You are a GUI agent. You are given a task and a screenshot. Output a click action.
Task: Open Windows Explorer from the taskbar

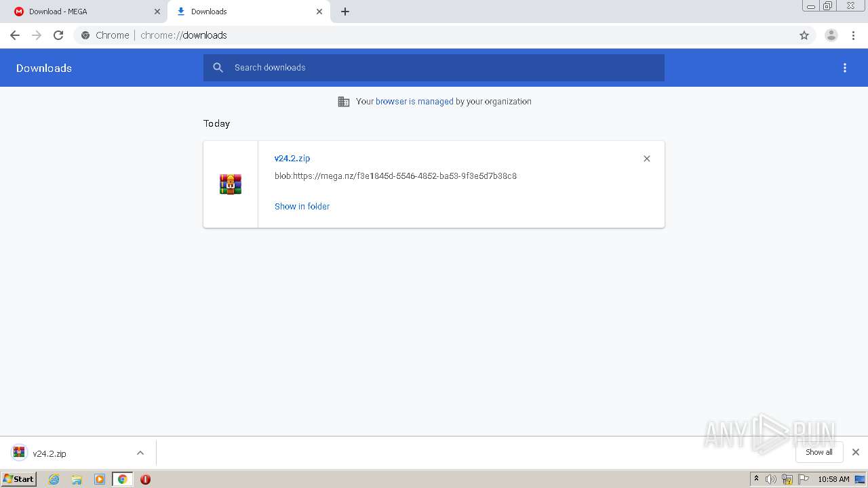point(77,479)
